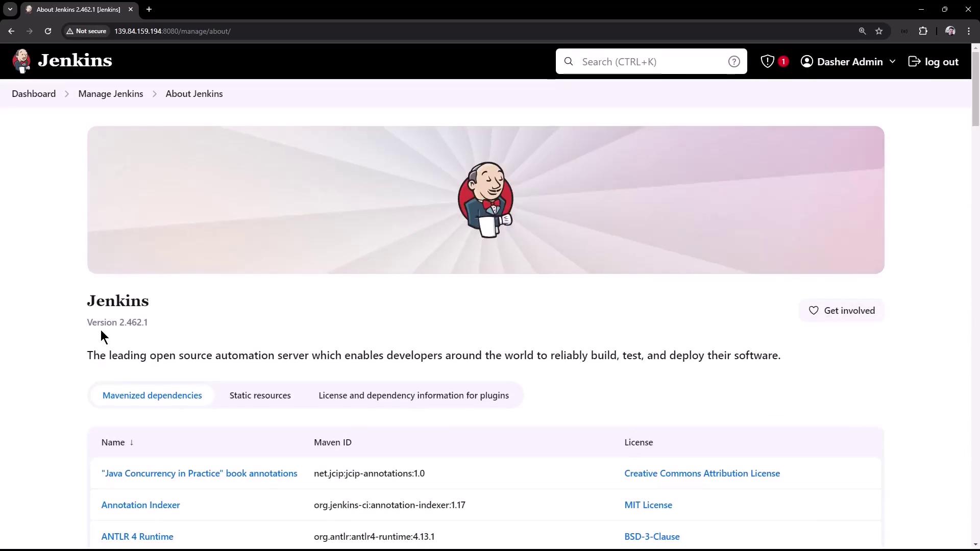Open the tab search dropdown arrow
This screenshot has width=980, height=551.
click(10, 9)
